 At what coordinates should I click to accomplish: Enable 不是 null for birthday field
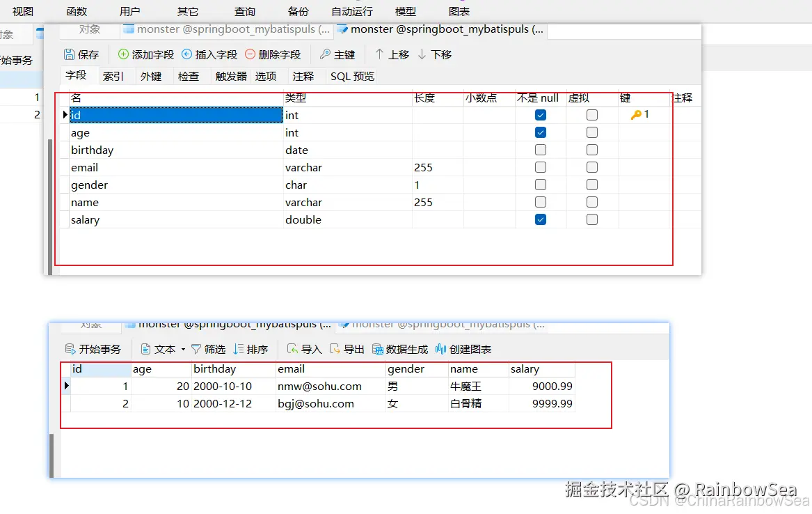[540, 149]
